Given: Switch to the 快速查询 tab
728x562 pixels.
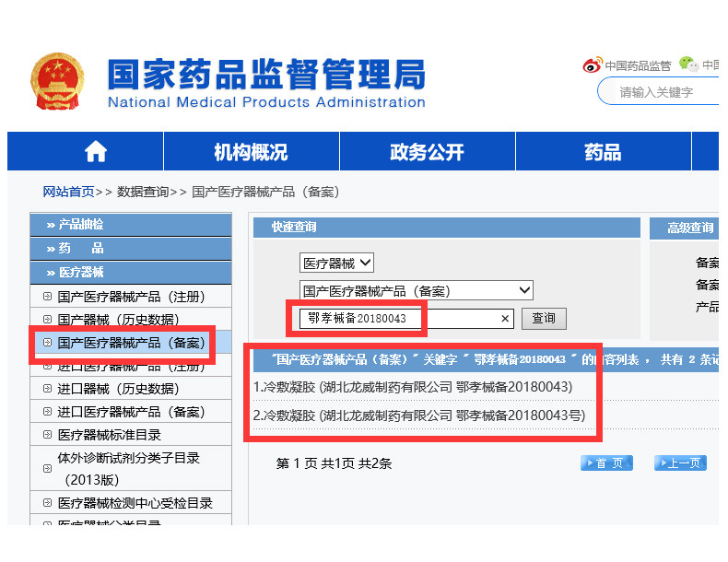Looking at the screenshot, I should (x=294, y=227).
